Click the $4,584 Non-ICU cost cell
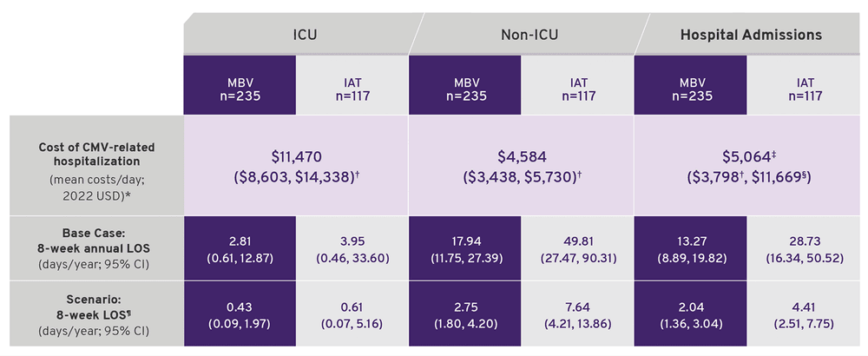The height and width of the screenshot is (356, 868). coord(522,167)
